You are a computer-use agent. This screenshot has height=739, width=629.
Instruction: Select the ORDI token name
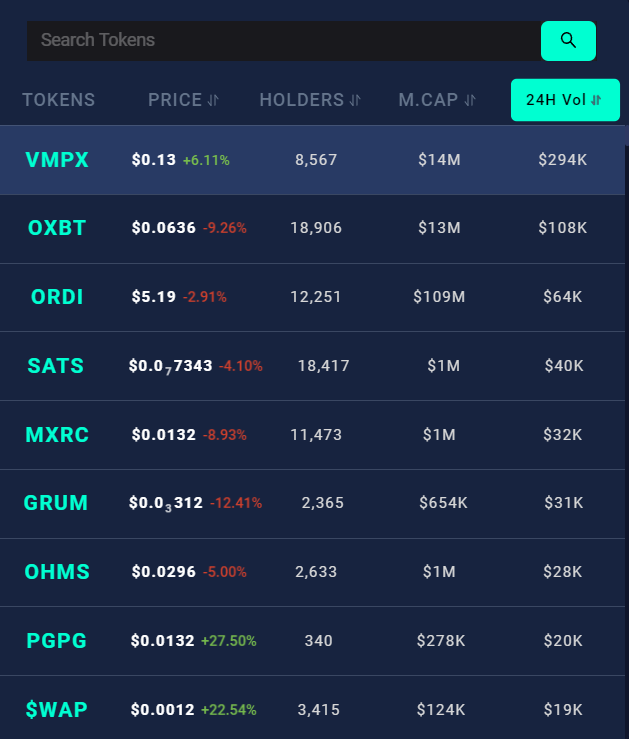[x=57, y=297]
